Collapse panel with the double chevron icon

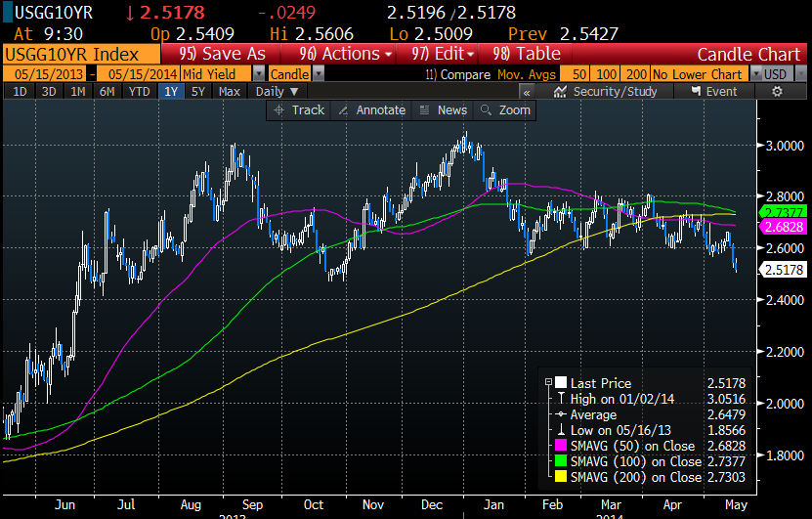pyautogui.click(x=527, y=92)
